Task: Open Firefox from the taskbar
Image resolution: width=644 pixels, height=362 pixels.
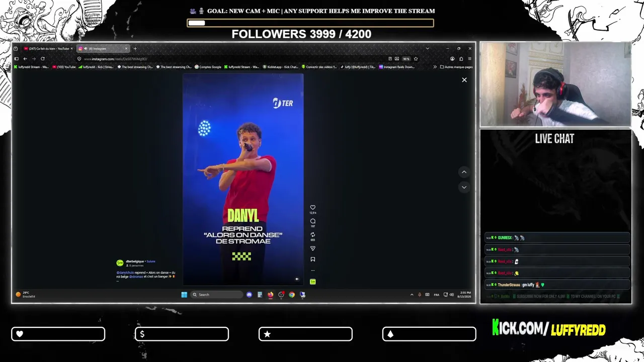Action: (x=270, y=295)
